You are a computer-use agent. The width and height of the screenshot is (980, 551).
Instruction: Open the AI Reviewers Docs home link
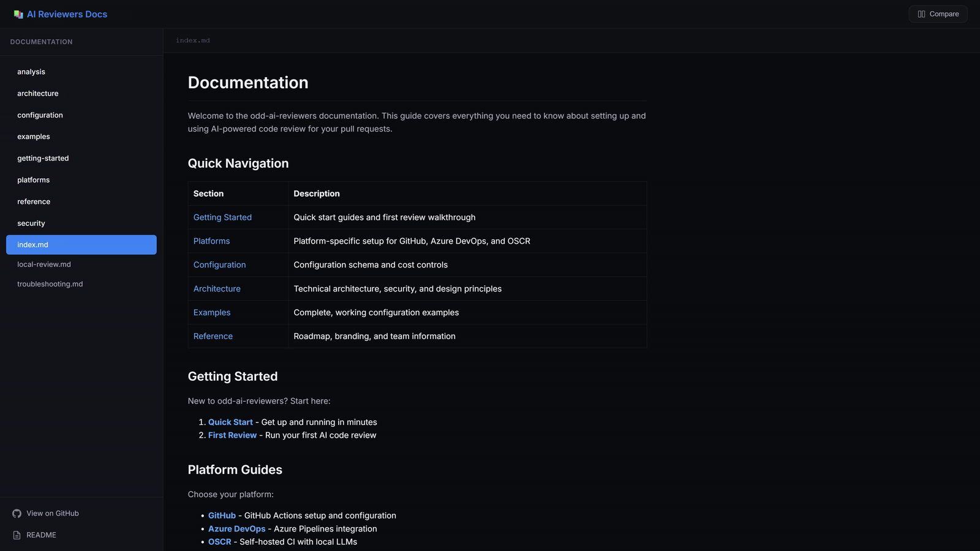pyautogui.click(x=61, y=14)
